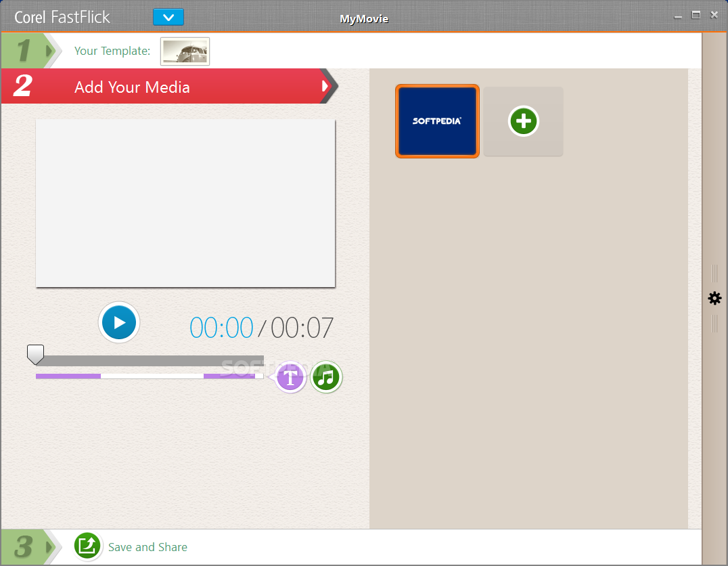This screenshot has height=566, width=728.
Task: Open the Corel FastFlick dropdown menu
Action: point(168,17)
